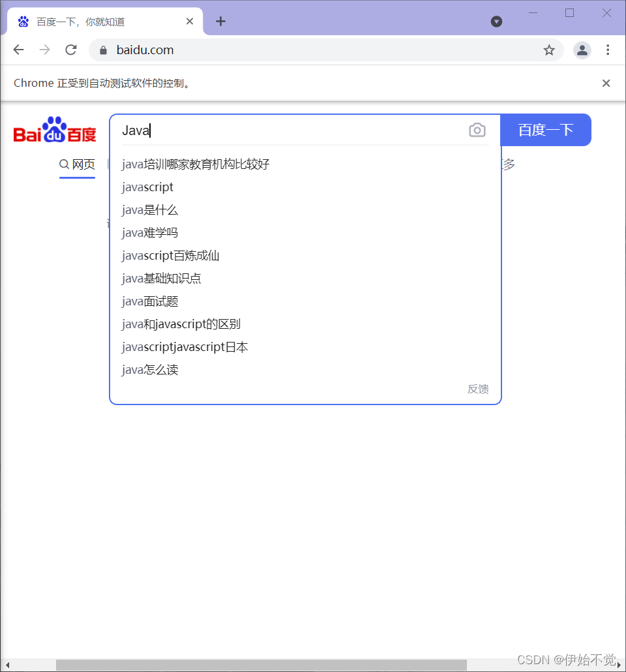Open a new tab with plus button
Viewport: 626px width, 672px height.
(x=220, y=22)
